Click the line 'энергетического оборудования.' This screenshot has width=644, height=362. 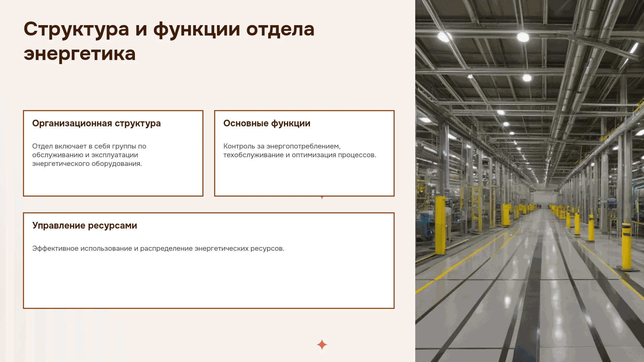tap(87, 164)
